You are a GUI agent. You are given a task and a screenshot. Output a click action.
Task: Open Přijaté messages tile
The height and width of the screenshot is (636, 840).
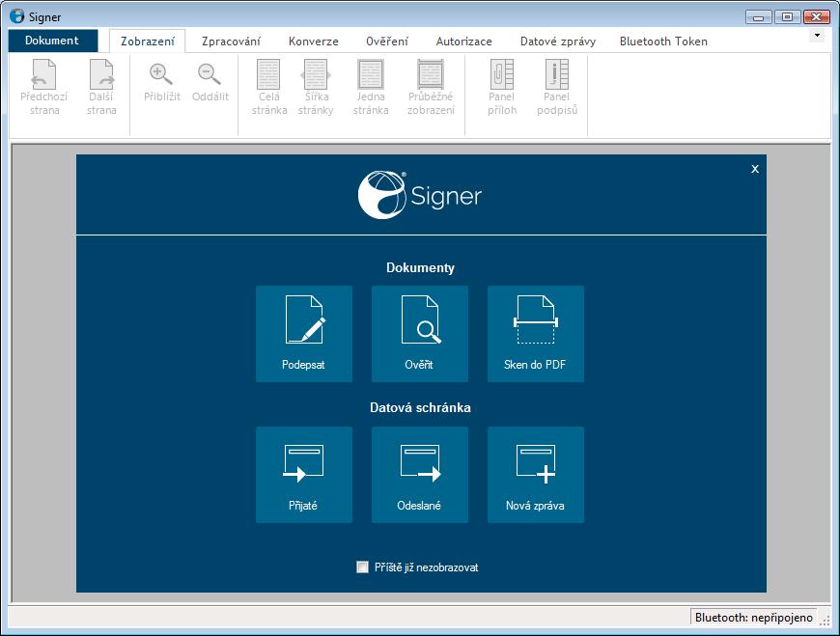pos(304,474)
